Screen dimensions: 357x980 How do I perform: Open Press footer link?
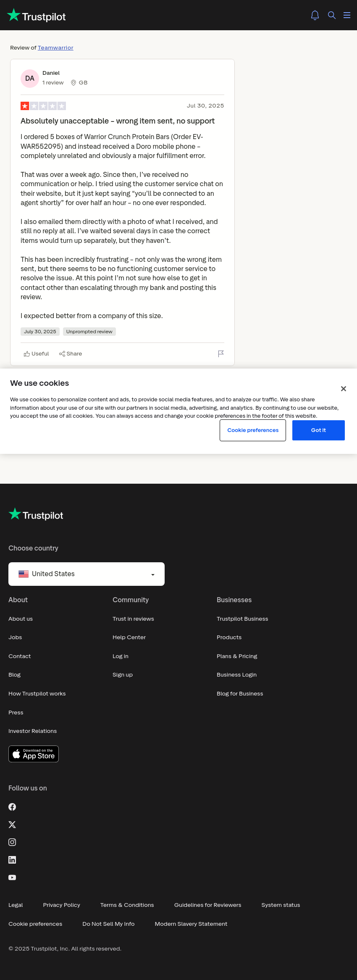pyautogui.click(x=16, y=713)
